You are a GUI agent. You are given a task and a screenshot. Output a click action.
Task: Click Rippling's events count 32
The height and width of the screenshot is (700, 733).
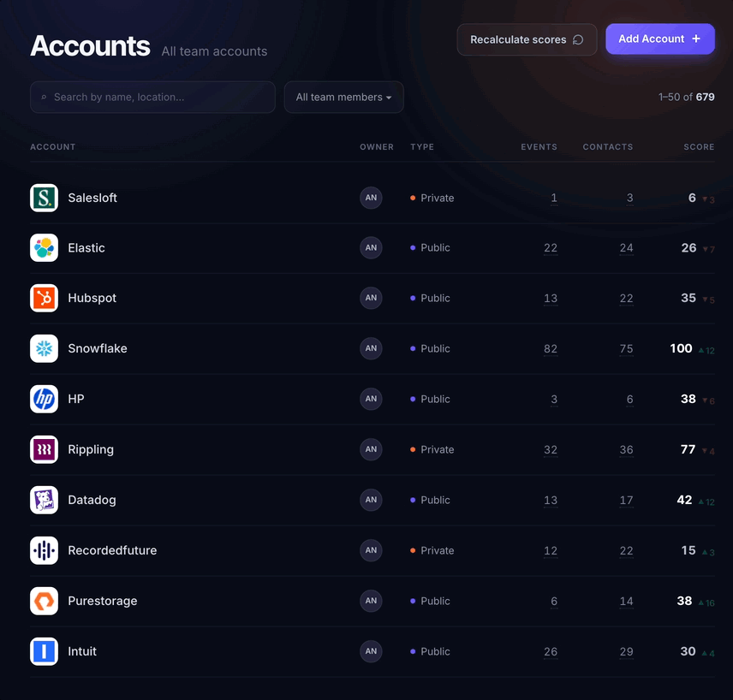(551, 450)
